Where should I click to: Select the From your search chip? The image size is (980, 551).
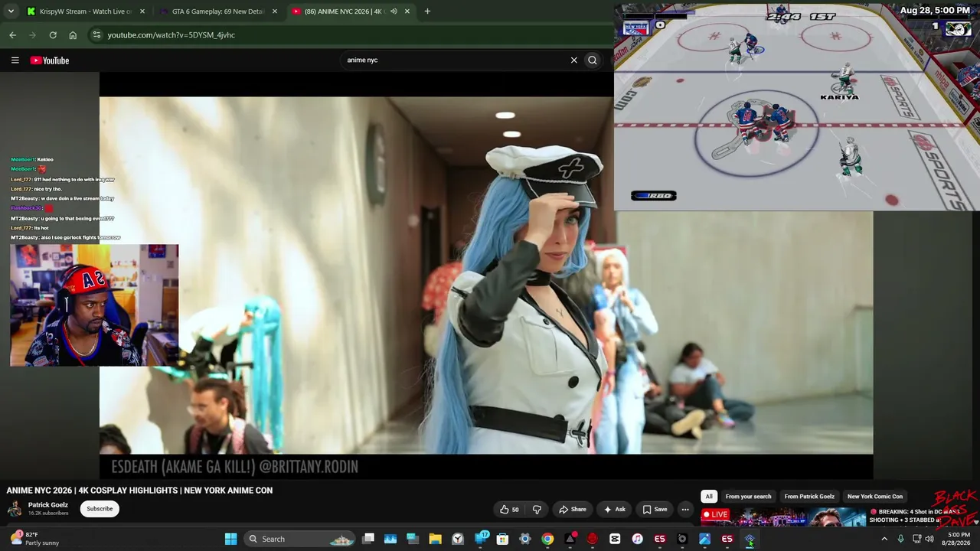coord(748,496)
